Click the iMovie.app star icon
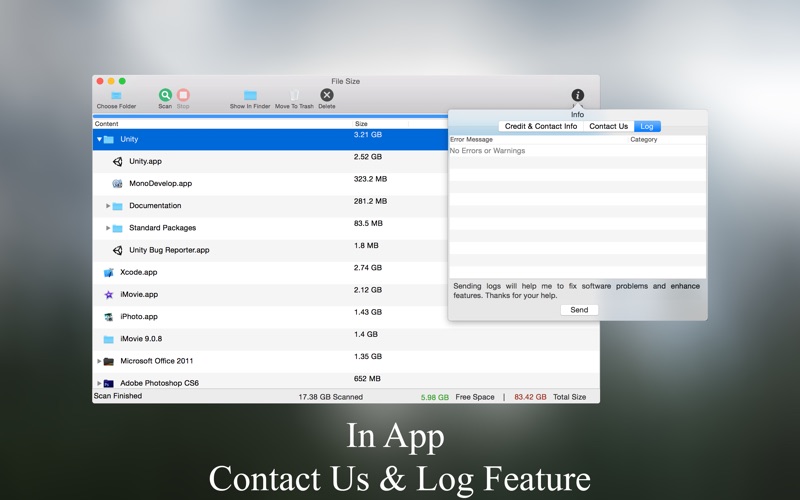Screen dimensions: 800x500 (108, 294)
